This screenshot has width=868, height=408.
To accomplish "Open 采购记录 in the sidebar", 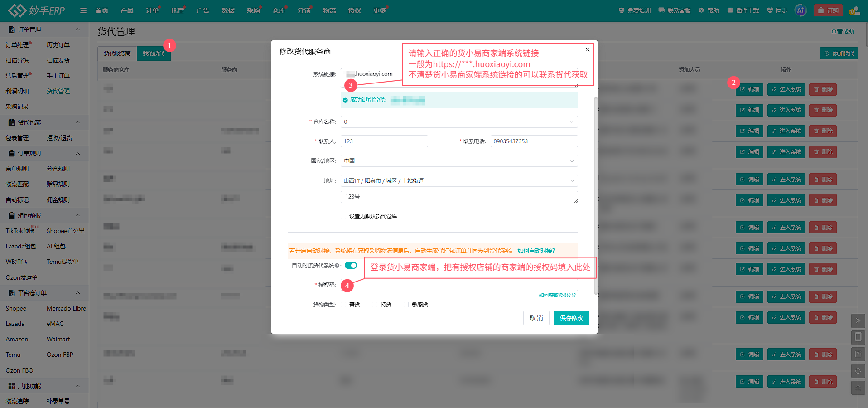I will point(17,107).
